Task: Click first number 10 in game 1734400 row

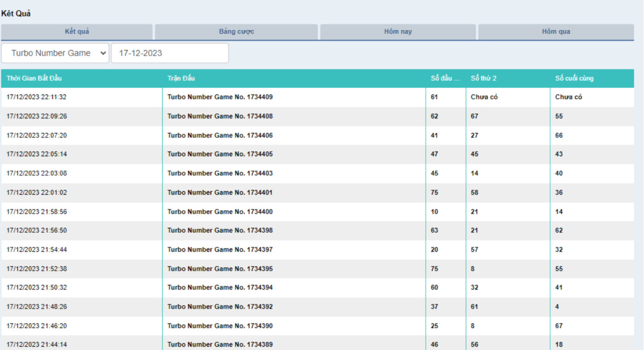Action: click(434, 212)
